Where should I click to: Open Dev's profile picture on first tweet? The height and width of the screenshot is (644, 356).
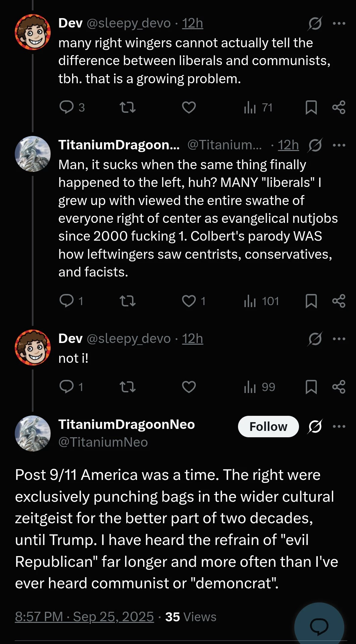click(x=33, y=32)
